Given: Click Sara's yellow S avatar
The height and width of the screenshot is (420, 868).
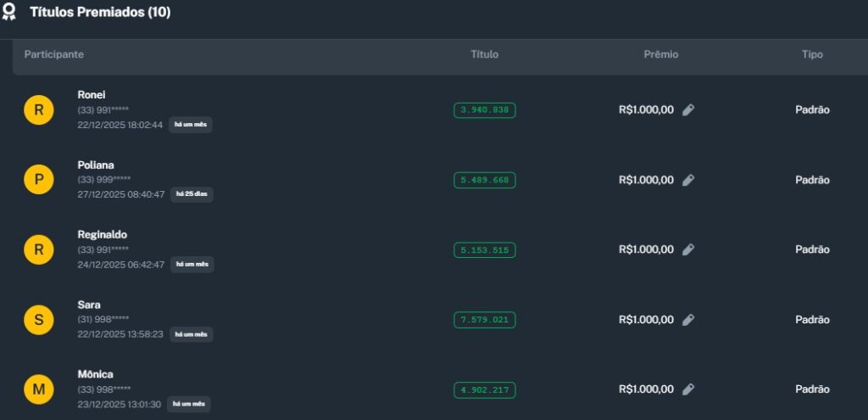Looking at the screenshot, I should (39, 320).
